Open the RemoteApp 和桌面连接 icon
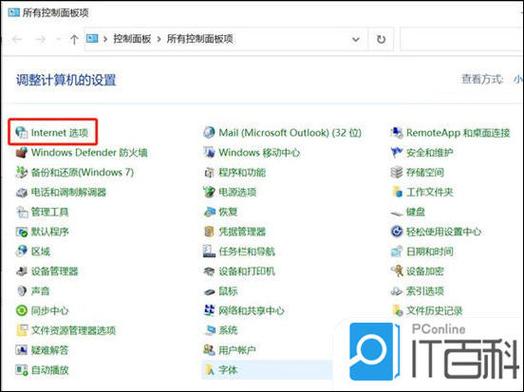 click(397, 133)
